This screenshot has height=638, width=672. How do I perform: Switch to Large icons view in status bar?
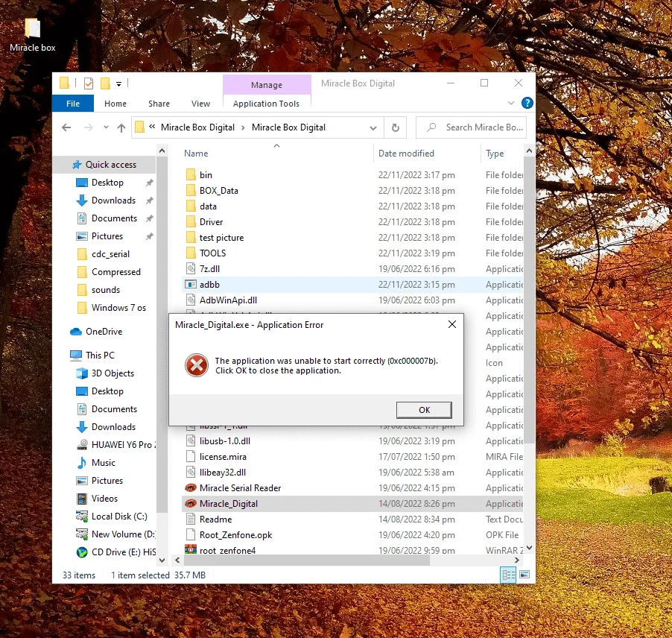(524, 575)
